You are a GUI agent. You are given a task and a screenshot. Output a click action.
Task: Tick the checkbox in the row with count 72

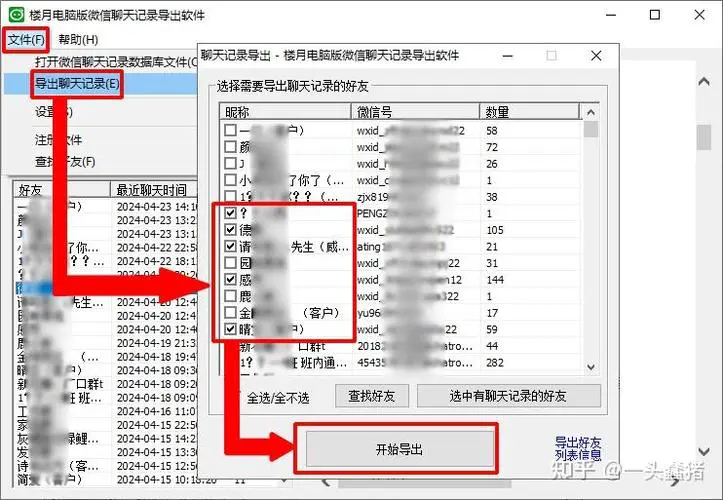point(230,147)
